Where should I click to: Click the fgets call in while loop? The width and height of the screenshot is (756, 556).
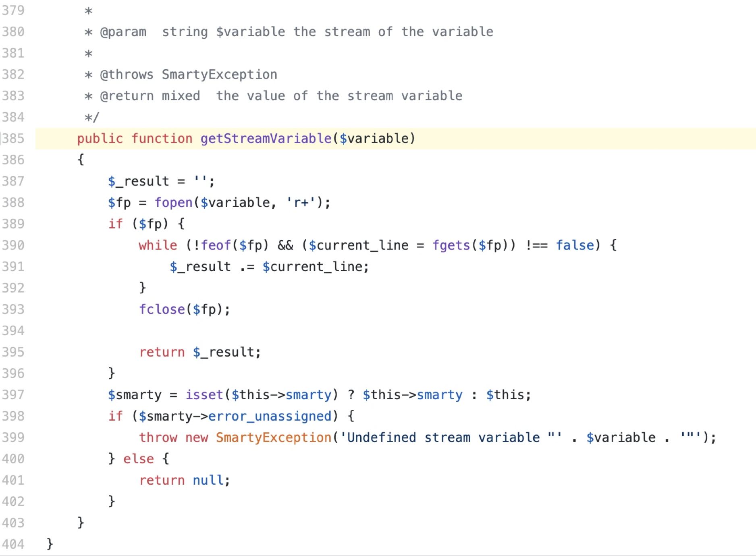pyautogui.click(x=451, y=245)
